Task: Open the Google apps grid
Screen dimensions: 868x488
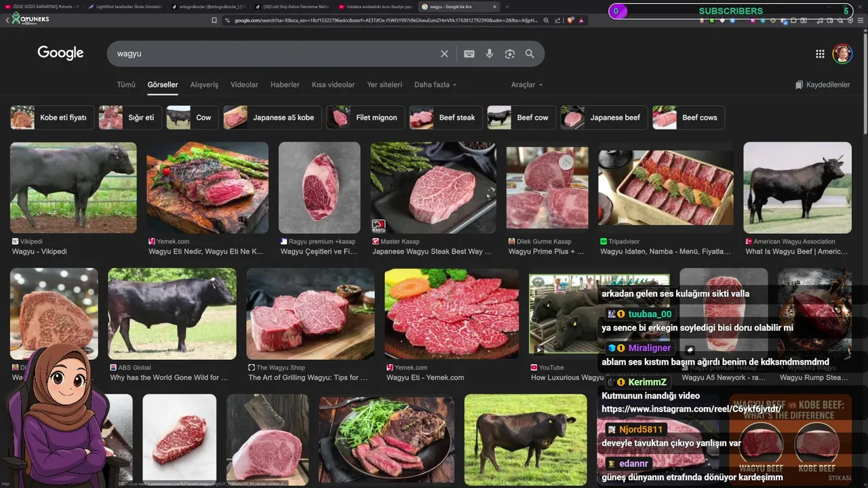Action: (x=820, y=54)
